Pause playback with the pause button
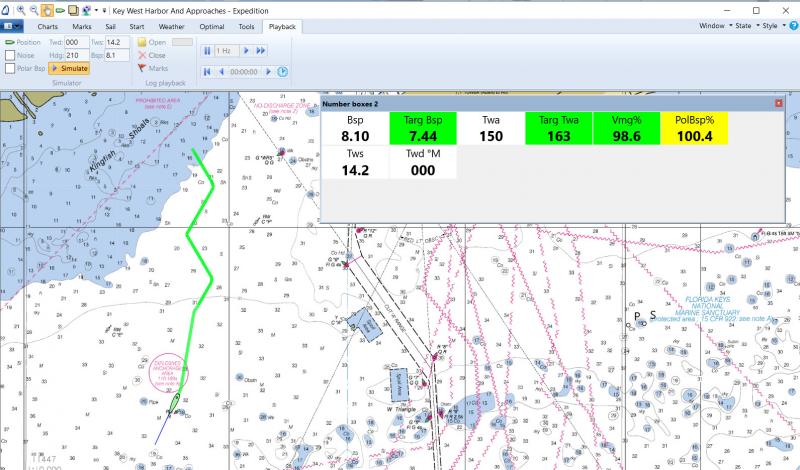 point(208,50)
